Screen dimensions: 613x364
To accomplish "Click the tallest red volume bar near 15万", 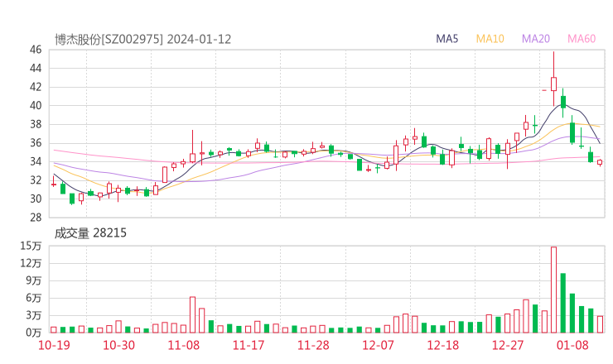I will coord(553,290).
